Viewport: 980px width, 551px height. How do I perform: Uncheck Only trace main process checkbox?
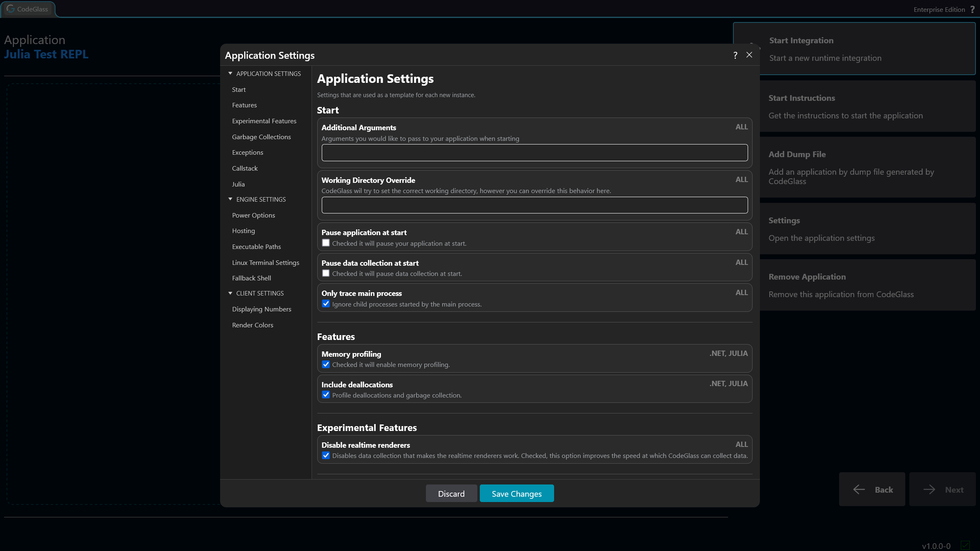326,304
